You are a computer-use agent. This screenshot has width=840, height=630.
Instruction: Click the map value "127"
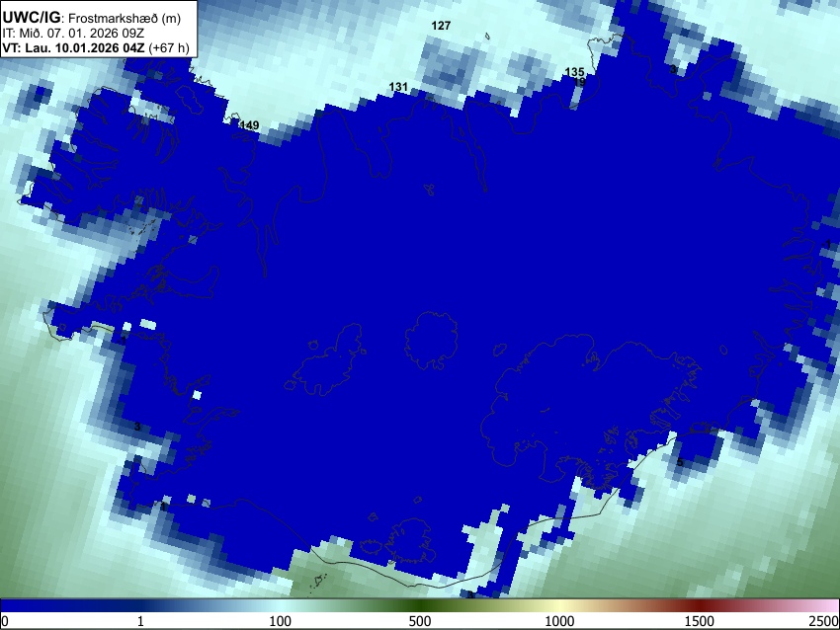441,26
